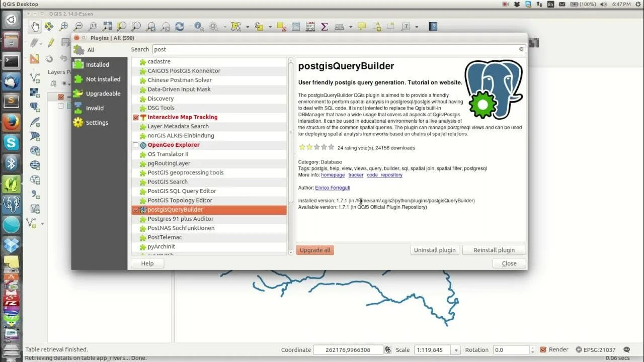The height and width of the screenshot is (362, 644).
Task: Open the Field Calculator abacus icon
Action: (x=310, y=27)
